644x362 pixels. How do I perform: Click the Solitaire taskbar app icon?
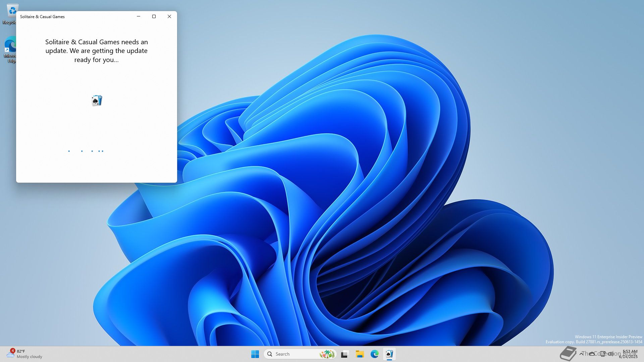pyautogui.click(x=389, y=354)
